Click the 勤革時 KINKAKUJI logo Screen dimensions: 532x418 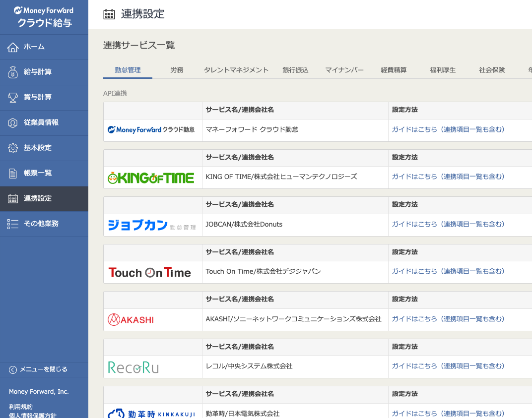tap(151, 414)
